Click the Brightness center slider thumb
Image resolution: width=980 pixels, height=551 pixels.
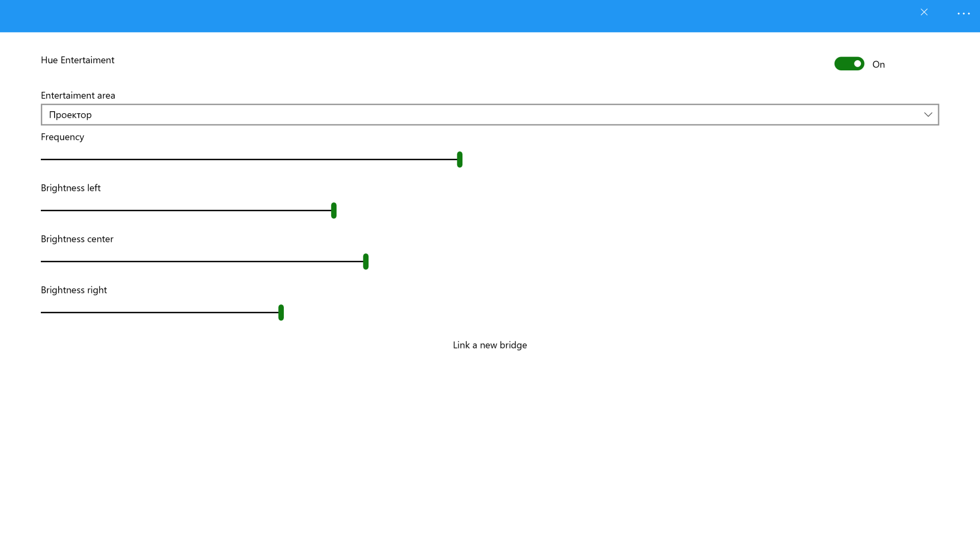tap(365, 261)
